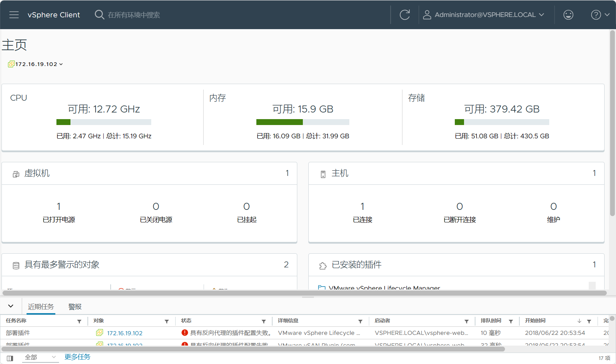
Task: Toggle sort arrow on start time column
Action: pyautogui.click(x=579, y=321)
